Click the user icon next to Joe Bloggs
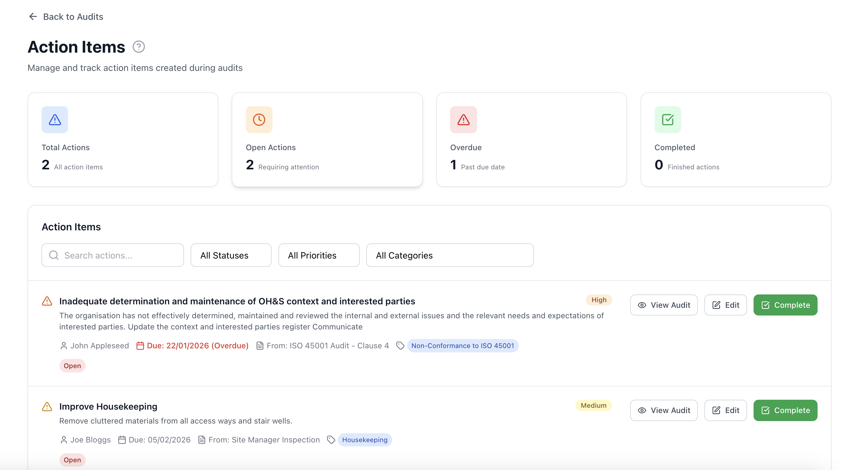868x470 pixels. (x=64, y=440)
